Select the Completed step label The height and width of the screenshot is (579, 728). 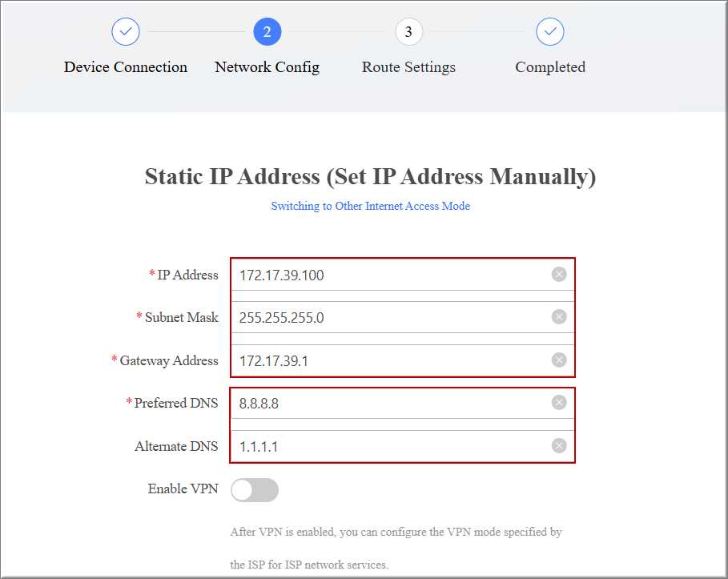click(550, 67)
